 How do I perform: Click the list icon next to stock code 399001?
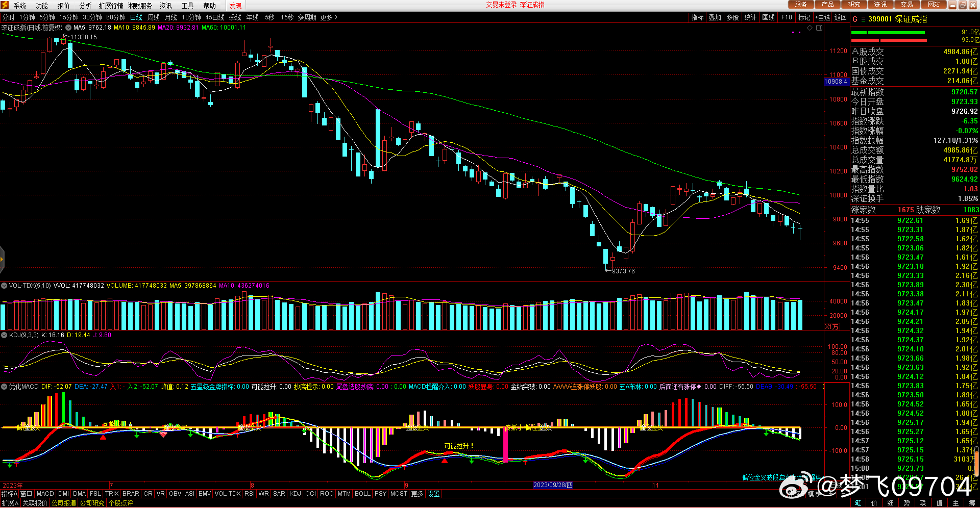[x=863, y=19]
